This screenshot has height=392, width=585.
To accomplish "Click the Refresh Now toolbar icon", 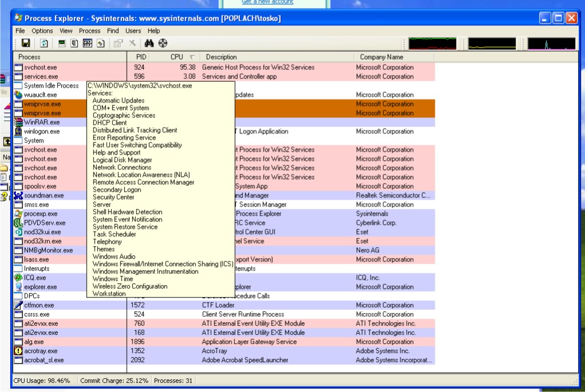I will [x=44, y=43].
